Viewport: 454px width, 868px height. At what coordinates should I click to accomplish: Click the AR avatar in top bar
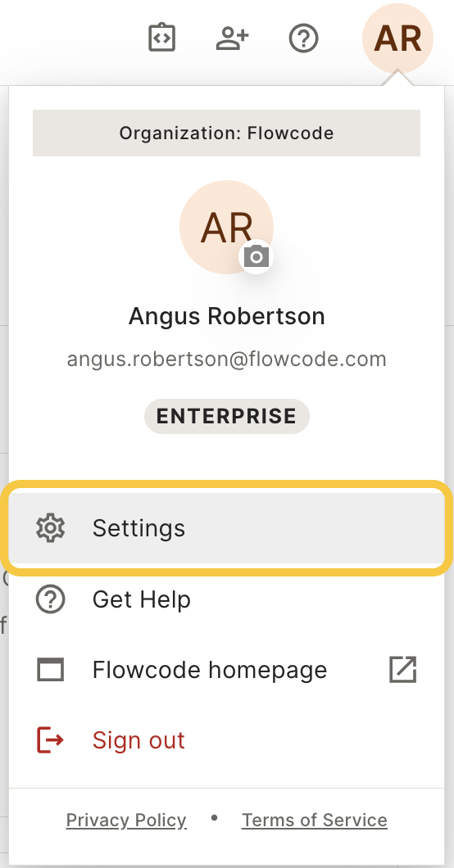[x=397, y=38]
